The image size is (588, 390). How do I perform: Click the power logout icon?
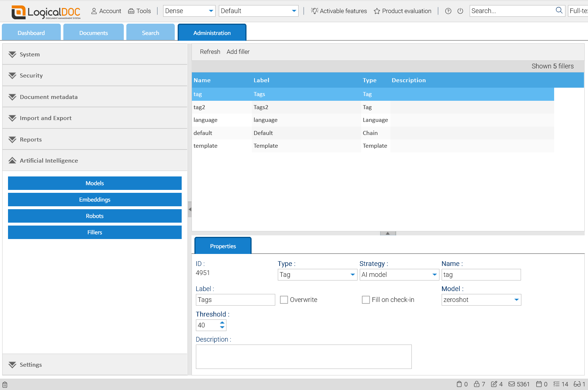(x=460, y=11)
